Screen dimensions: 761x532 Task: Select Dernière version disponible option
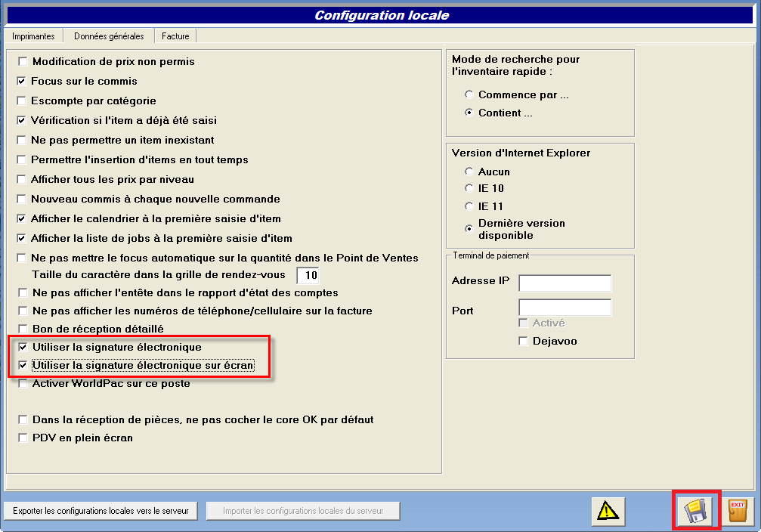pos(469,229)
